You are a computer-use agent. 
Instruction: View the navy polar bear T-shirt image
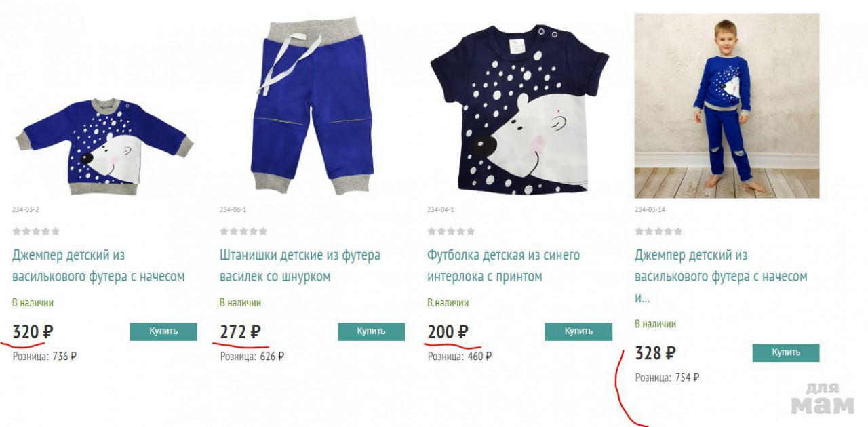tap(520, 108)
